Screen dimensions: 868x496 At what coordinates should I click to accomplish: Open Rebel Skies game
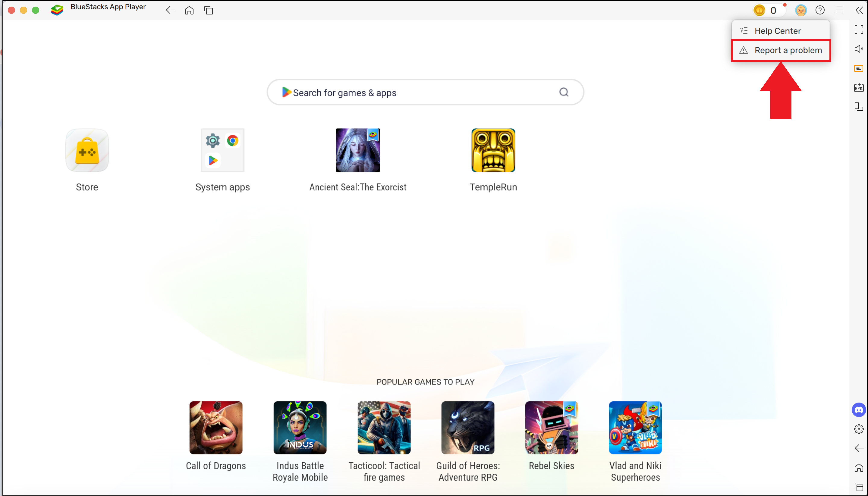[x=552, y=428]
